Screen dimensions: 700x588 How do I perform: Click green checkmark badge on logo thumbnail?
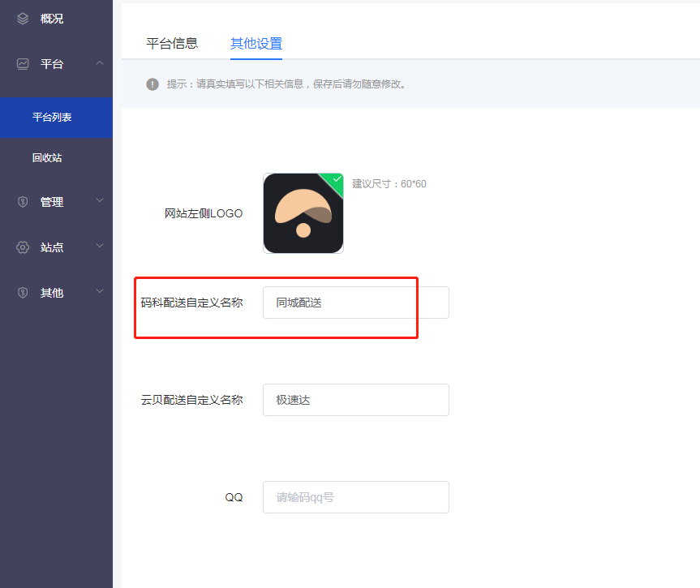[x=334, y=182]
